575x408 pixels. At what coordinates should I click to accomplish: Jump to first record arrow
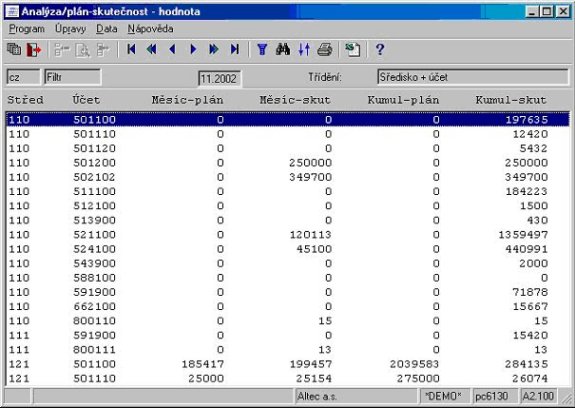(131, 49)
